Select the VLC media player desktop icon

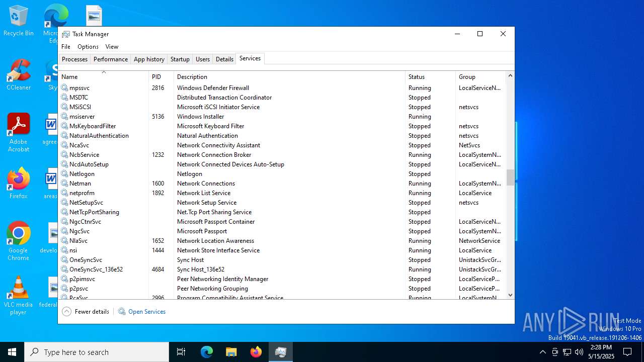19,296
